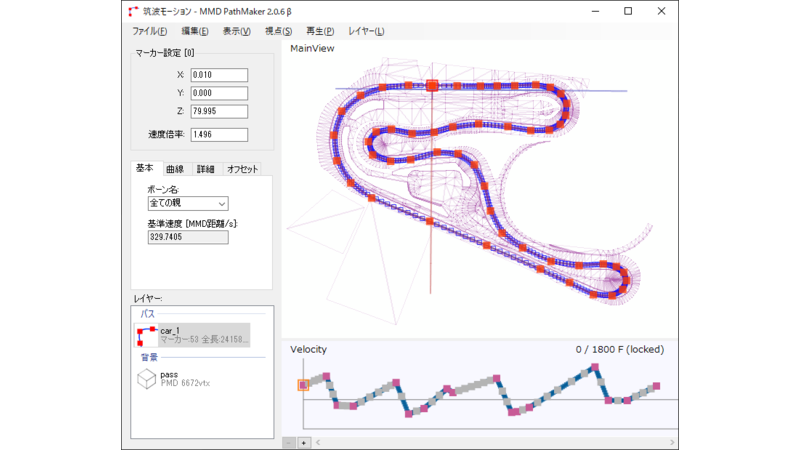Minimize the MMD PathMaker window

click(595, 11)
